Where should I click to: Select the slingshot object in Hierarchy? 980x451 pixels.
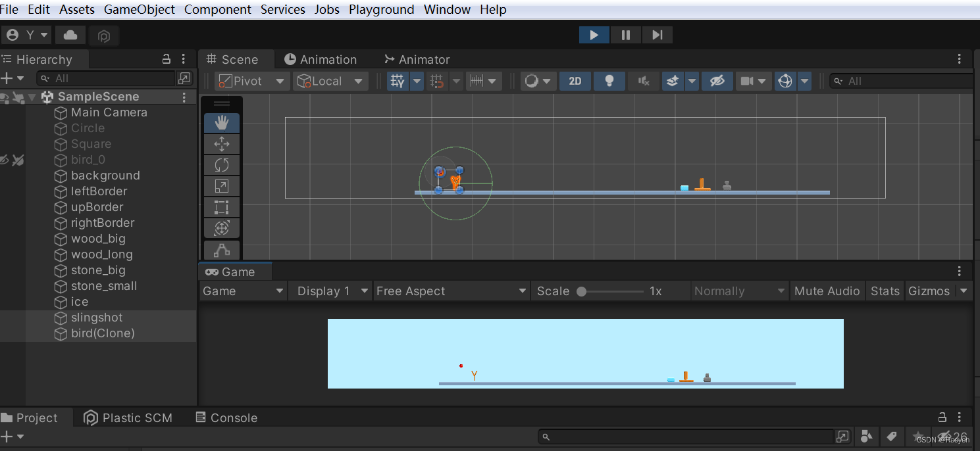[x=97, y=318]
